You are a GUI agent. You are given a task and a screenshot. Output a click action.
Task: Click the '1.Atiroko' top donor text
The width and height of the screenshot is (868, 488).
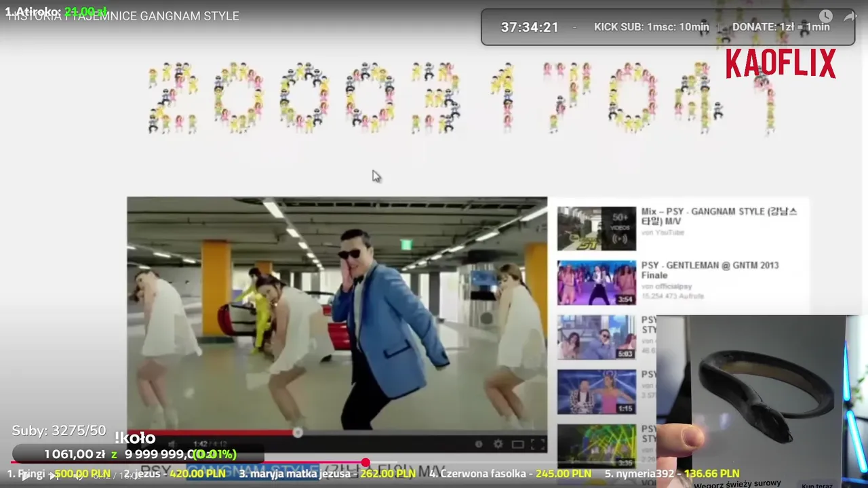[33, 12]
